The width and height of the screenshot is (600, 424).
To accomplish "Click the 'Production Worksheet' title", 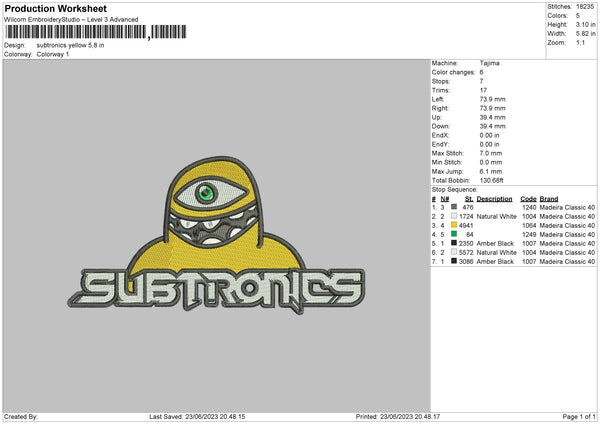I will (x=55, y=8).
